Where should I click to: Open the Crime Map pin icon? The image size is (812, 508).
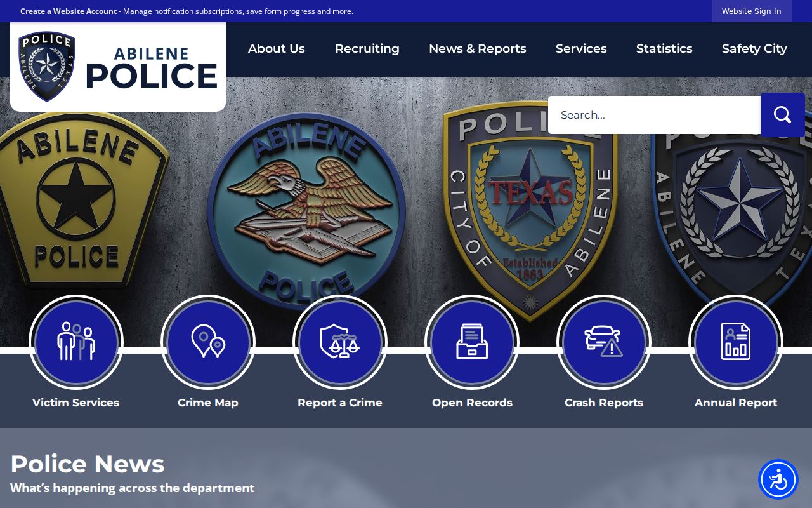208,342
